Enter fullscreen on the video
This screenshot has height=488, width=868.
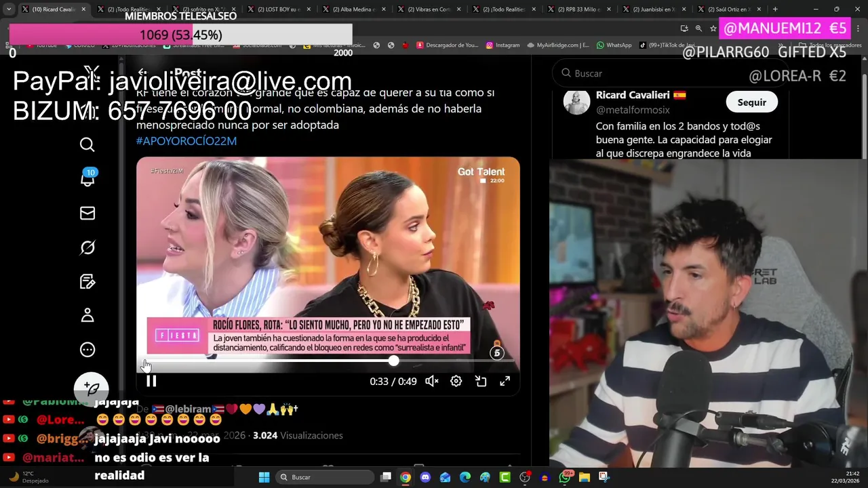point(505,382)
